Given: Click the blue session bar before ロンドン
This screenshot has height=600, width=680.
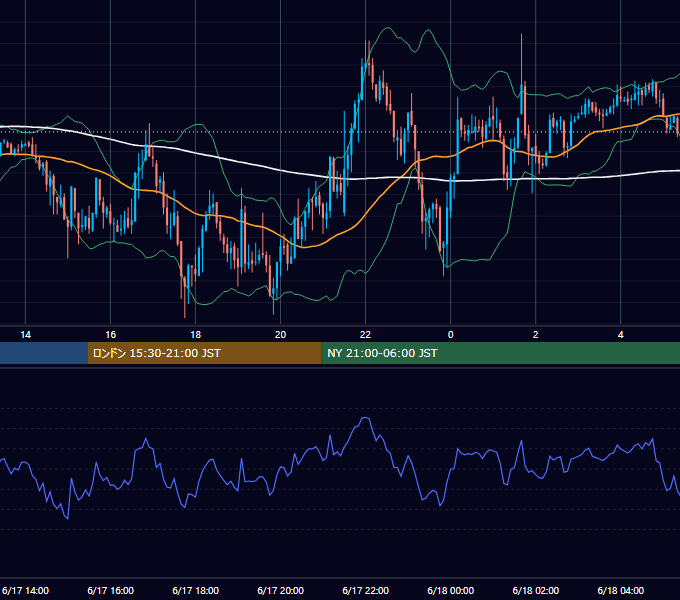Looking at the screenshot, I should point(43,353).
